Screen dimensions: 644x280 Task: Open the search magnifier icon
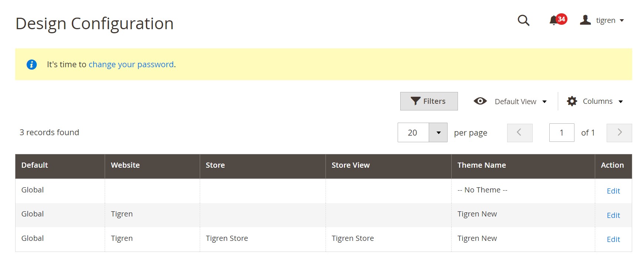pyautogui.click(x=523, y=20)
